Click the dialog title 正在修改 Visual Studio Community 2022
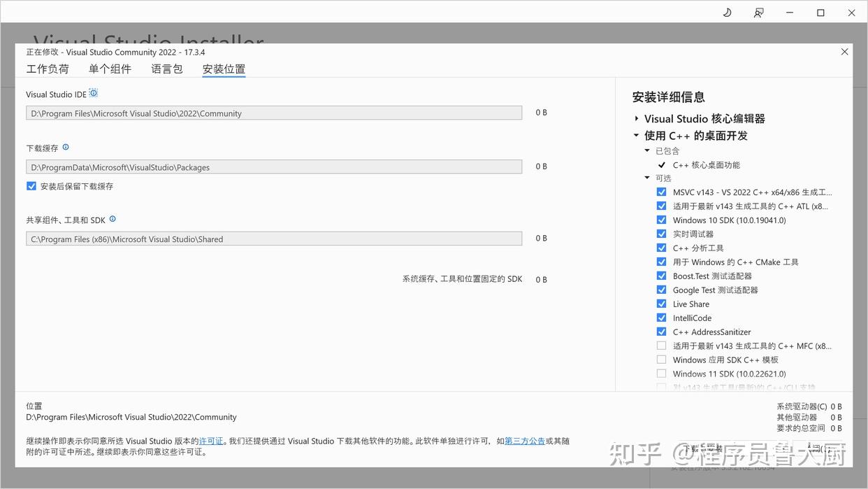The image size is (868, 489). [x=115, y=52]
